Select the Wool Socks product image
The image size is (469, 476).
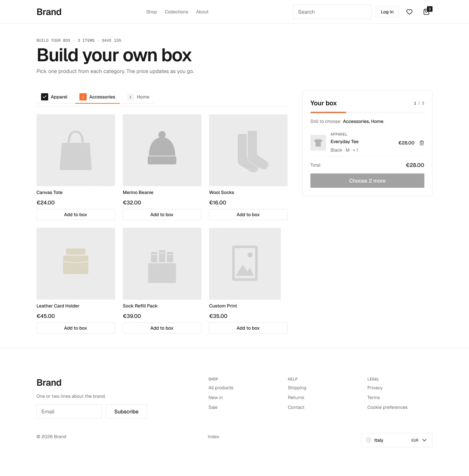[x=248, y=150]
